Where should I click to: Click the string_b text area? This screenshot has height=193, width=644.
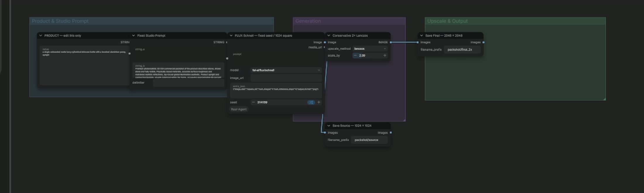point(178,70)
